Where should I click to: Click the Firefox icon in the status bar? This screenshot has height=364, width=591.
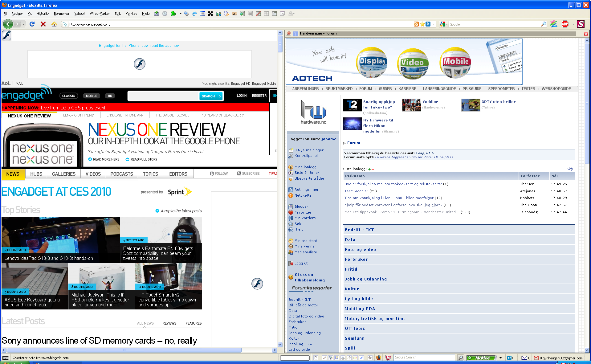[379, 358]
